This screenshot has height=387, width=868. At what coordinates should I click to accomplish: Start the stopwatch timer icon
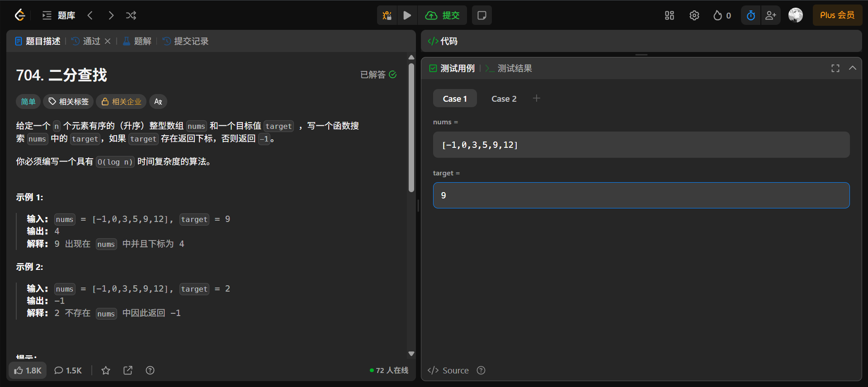click(x=751, y=15)
